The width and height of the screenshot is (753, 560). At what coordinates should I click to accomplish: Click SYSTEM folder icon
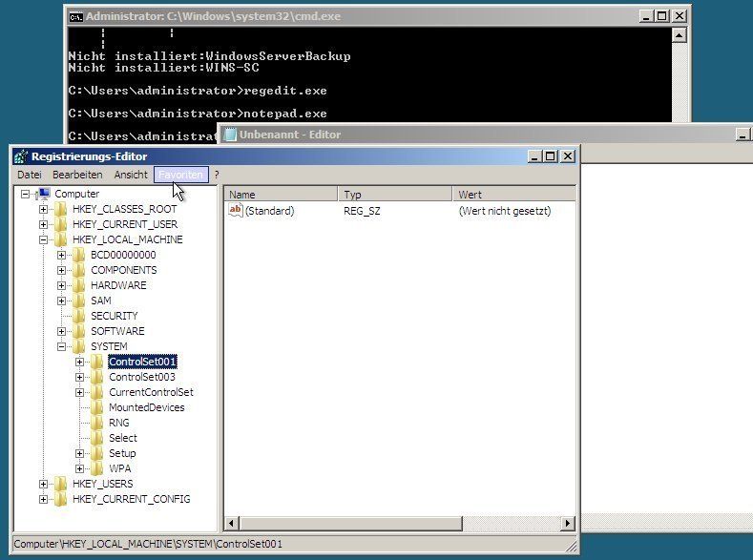[79, 346]
